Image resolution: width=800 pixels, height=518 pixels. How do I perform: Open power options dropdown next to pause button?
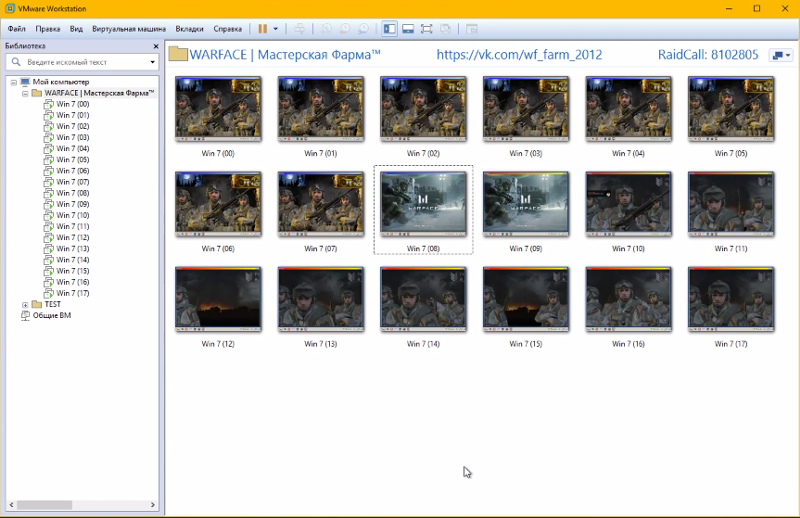click(x=276, y=29)
